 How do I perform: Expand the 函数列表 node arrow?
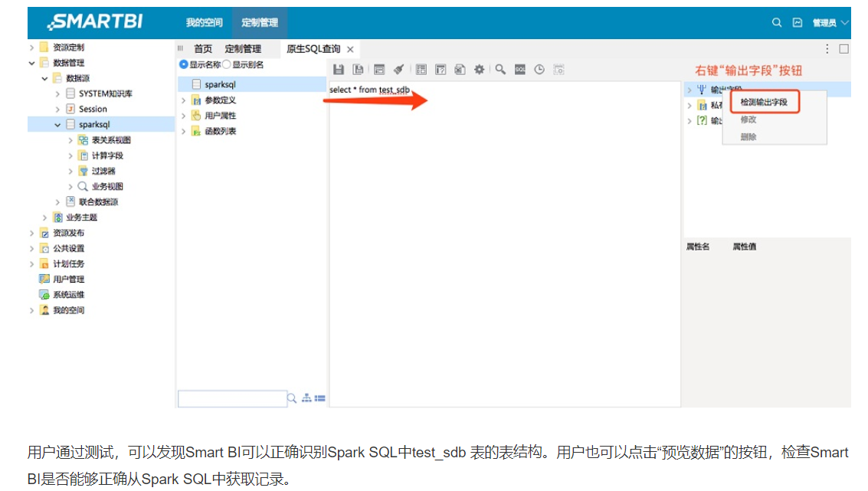184,131
